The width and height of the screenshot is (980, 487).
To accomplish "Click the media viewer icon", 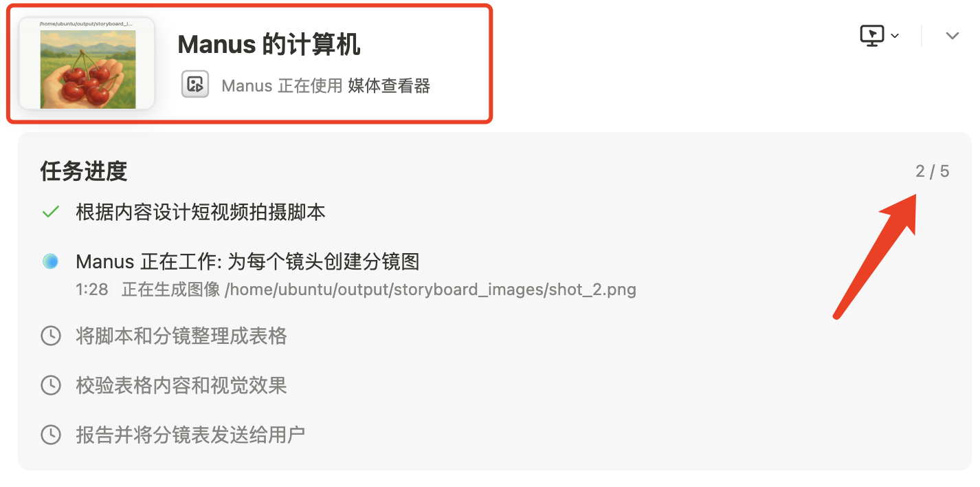I will tap(195, 84).
